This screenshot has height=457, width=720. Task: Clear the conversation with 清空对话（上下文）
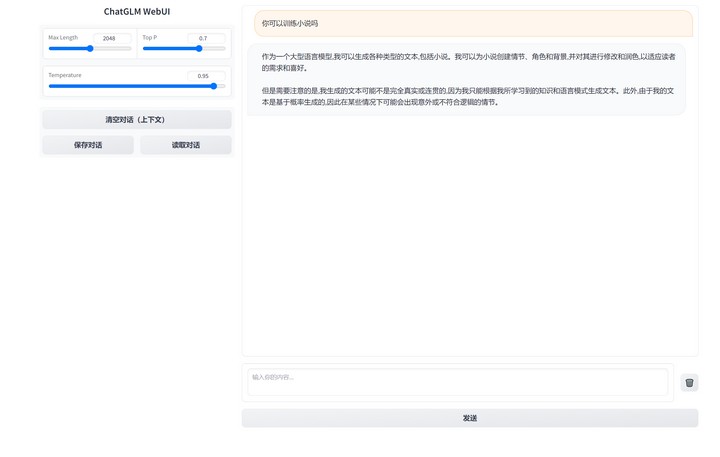[x=137, y=119]
